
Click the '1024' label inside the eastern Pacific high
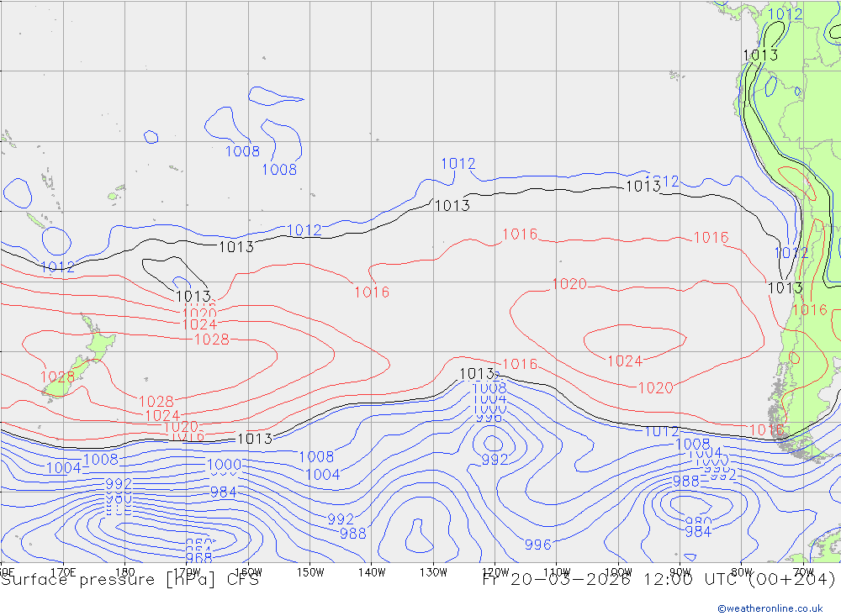[x=625, y=361]
